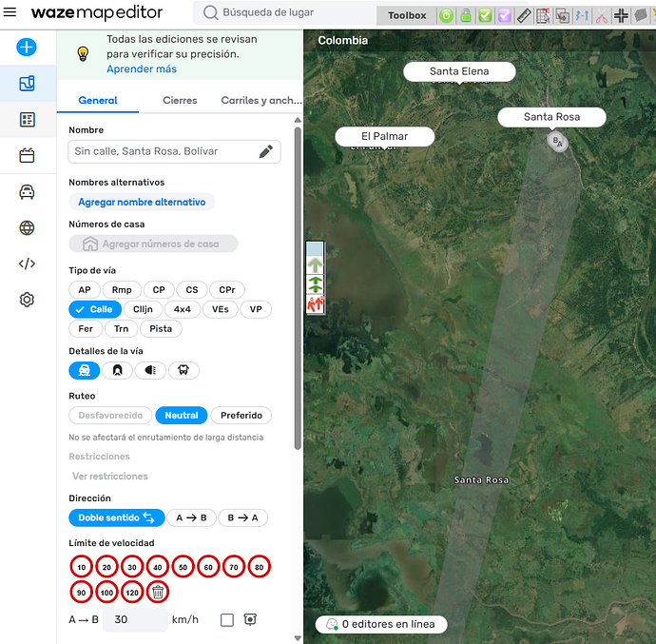Click the blue plus add button in sidebar
Viewport: 656px width, 644px height.
coord(27,48)
